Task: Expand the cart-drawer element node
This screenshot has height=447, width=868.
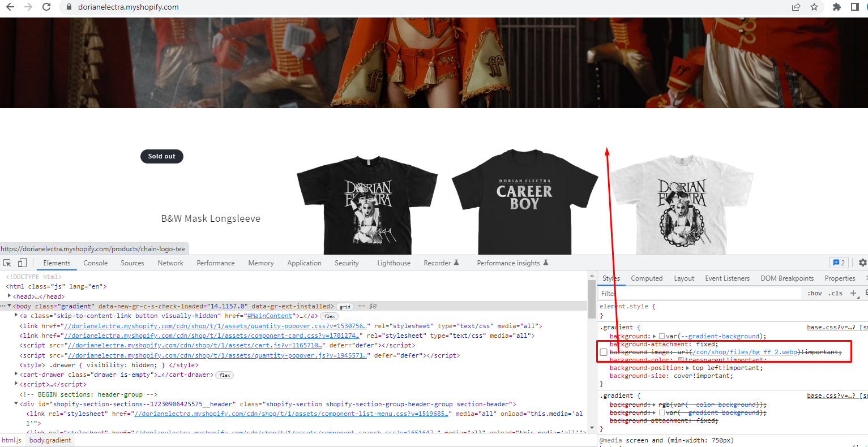Action: [16, 375]
